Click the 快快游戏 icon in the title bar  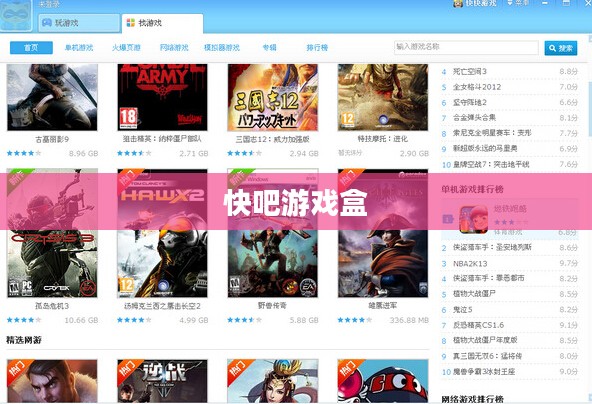click(x=458, y=3)
